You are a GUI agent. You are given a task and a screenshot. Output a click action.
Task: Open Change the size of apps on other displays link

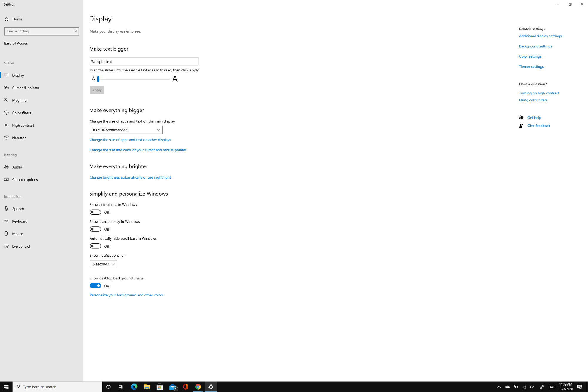coord(130,140)
